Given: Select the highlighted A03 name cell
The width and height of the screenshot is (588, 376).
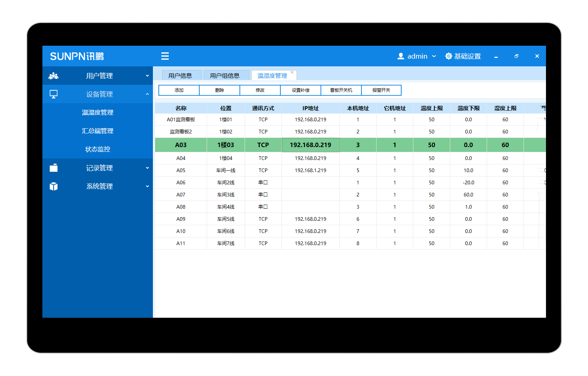Looking at the screenshot, I should pyautogui.click(x=181, y=145).
